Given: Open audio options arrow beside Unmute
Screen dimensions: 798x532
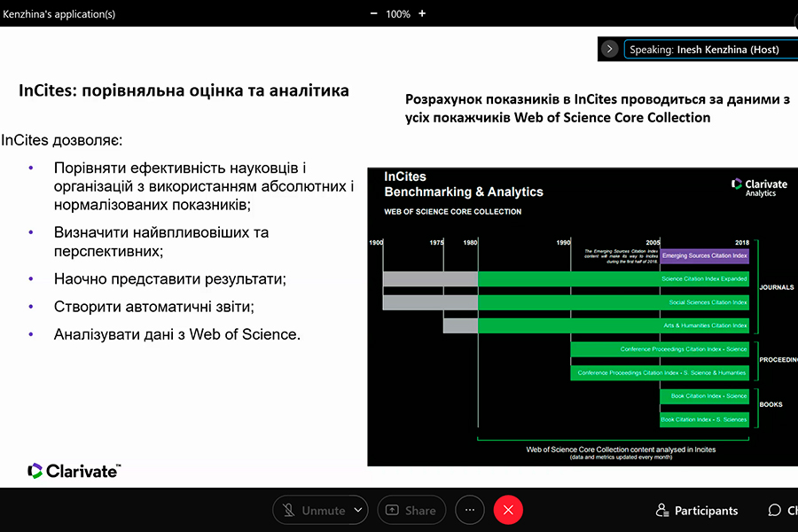Looking at the screenshot, I should pyautogui.click(x=357, y=510).
